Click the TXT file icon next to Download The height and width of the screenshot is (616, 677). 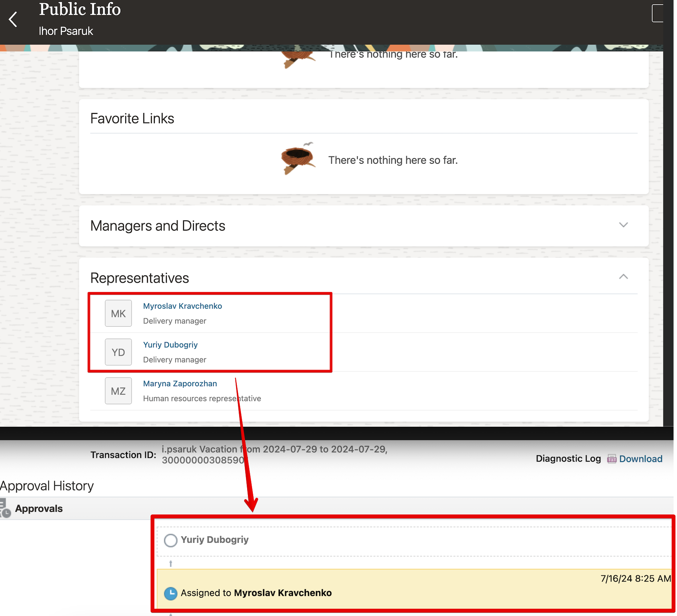[612, 459]
